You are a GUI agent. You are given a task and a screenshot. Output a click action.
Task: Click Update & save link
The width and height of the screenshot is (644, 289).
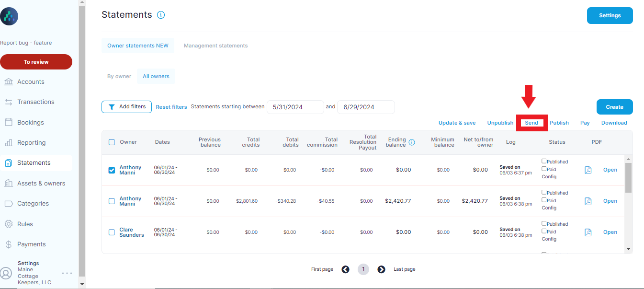457,123
